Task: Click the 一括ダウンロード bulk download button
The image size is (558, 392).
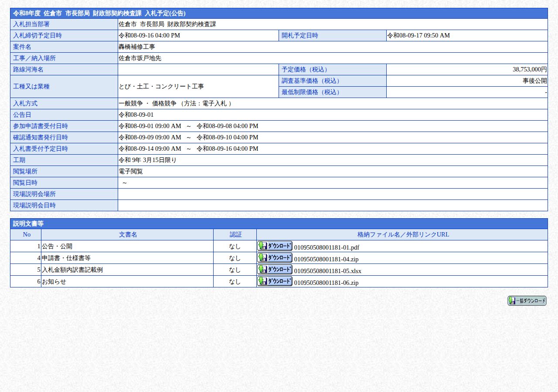Action: tap(527, 301)
